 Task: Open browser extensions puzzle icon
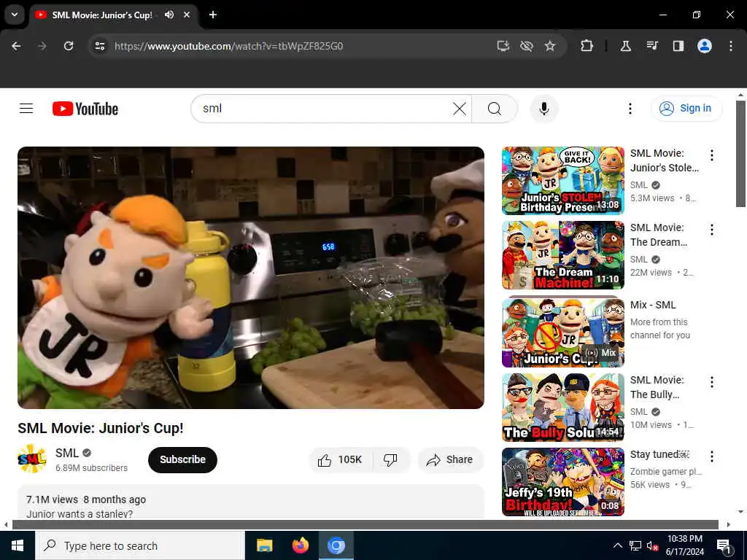[x=587, y=46]
